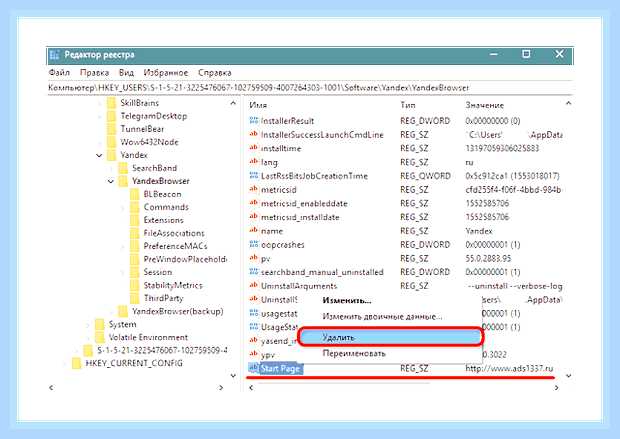Click the Тип column header
This screenshot has width=620, height=439.
pyautogui.click(x=408, y=105)
